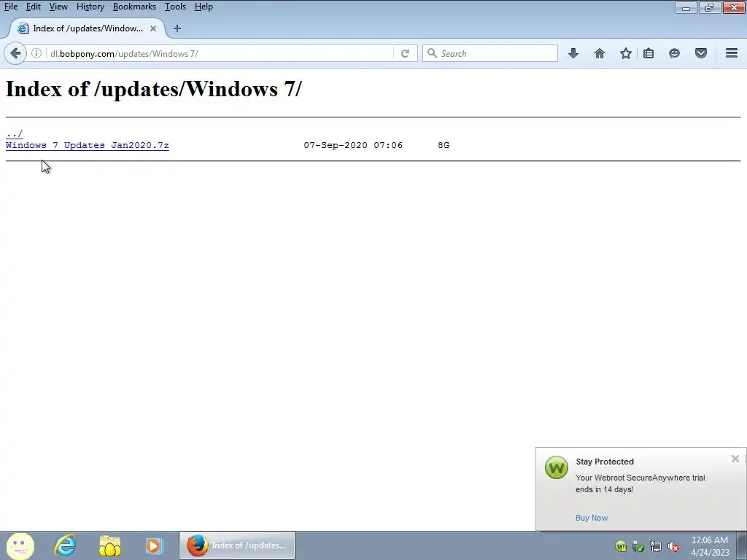Click the green check security tray icon
Viewport: 747px width, 560px height.
(x=638, y=547)
